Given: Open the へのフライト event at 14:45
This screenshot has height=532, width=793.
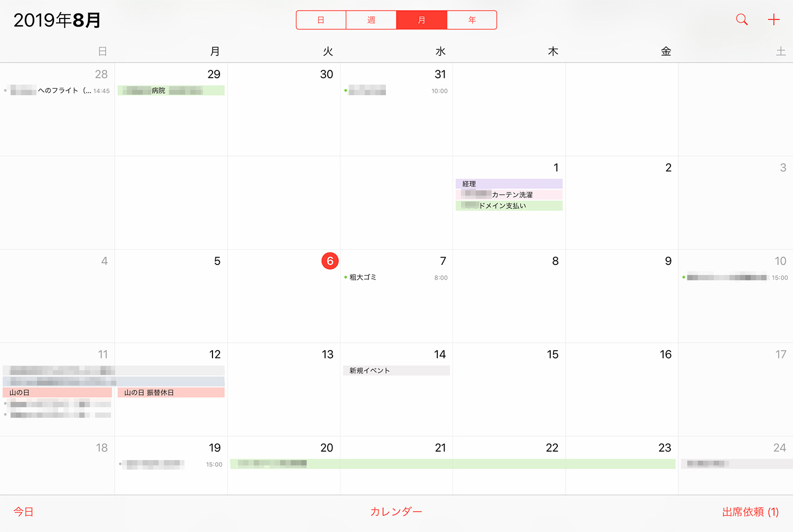Looking at the screenshot, I should tap(57, 90).
